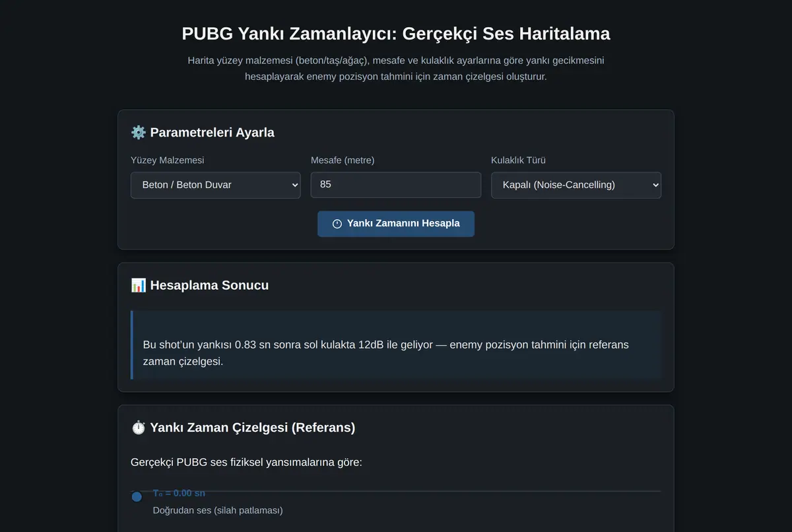
Task: Click the Yüzey Malzemesi label
Action: pos(168,160)
